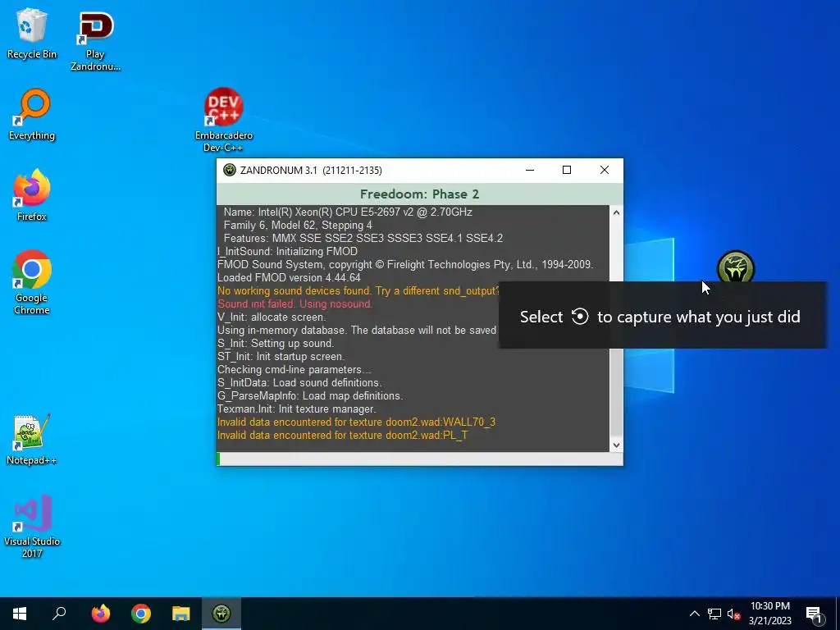This screenshot has width=840, height=630.
Task: Click the 'Name: Intel(R) Xeon(R) CPU' line
Action: [x=348, y=212]
